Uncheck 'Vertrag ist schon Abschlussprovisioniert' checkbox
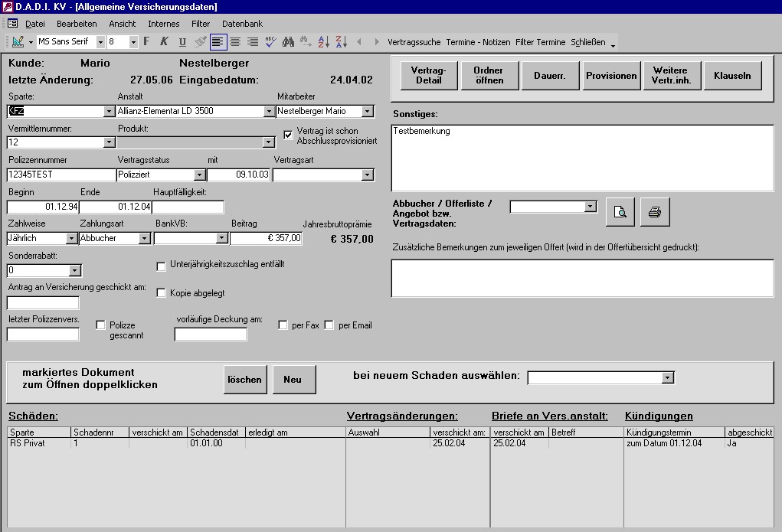This screenshot has height=532, width=782. click(x=288, y=135)
